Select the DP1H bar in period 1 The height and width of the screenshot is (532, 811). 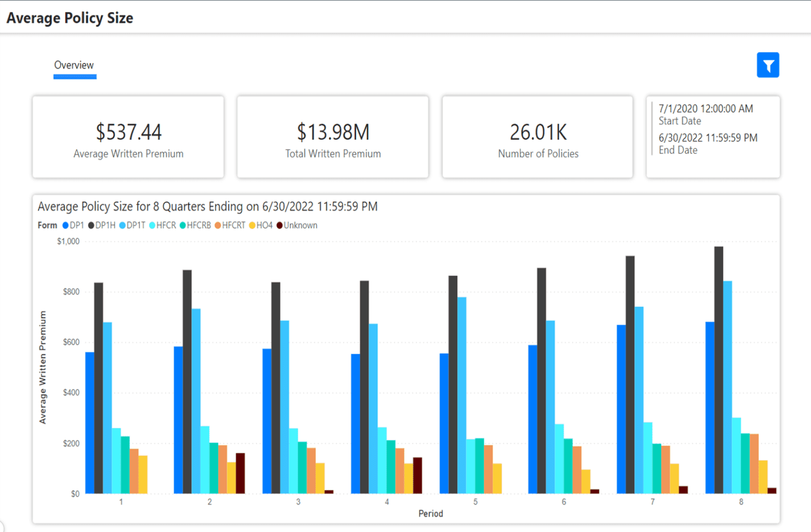(x=99, y=388)
